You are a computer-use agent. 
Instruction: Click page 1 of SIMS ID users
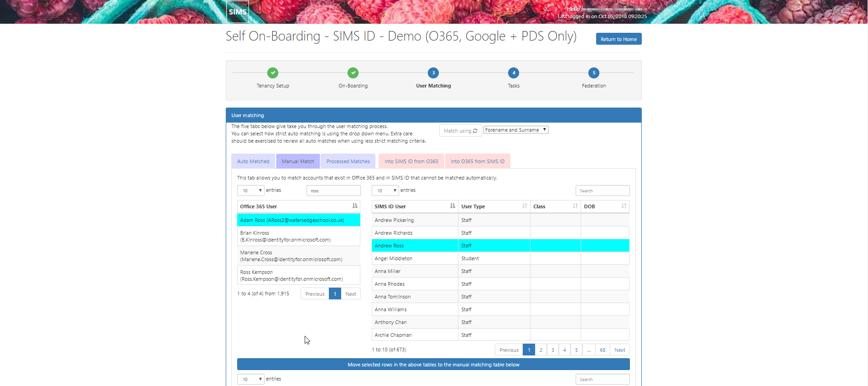(529, 350)
